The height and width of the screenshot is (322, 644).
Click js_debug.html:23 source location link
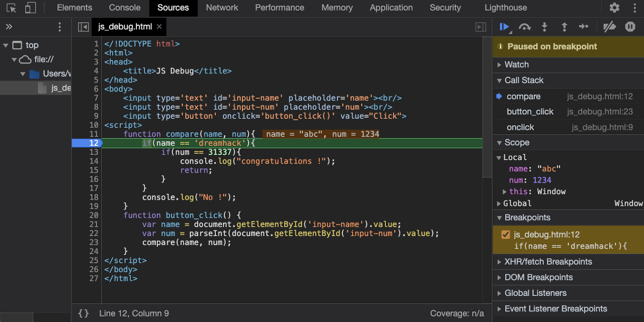pyautogui.click(x=600, y=112)
